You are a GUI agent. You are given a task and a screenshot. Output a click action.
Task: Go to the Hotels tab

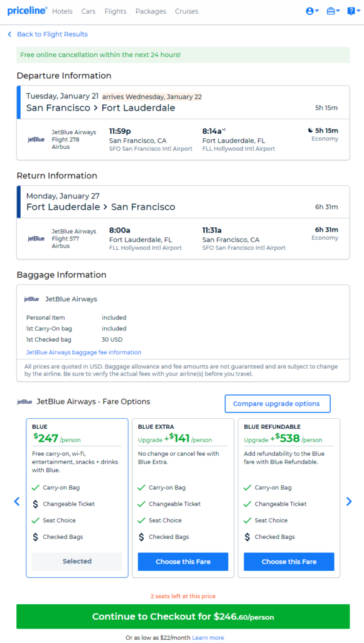[x=62, y=11]
